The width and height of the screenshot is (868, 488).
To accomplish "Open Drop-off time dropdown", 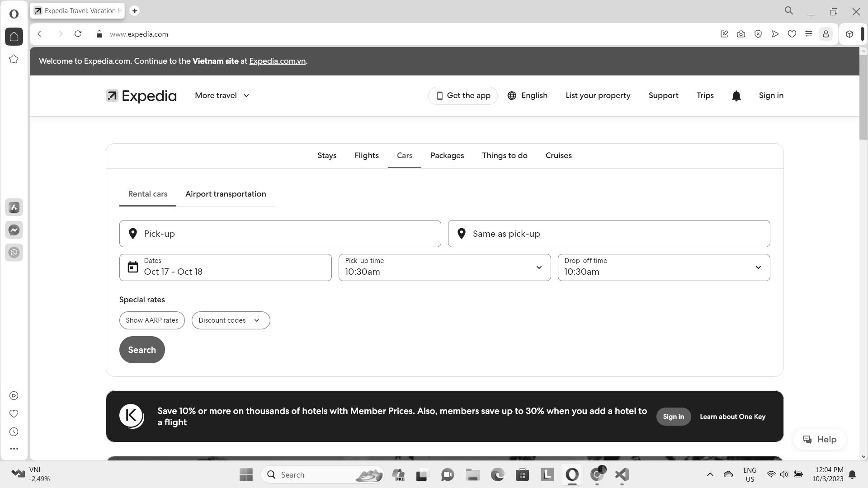I will pos(664,267).
